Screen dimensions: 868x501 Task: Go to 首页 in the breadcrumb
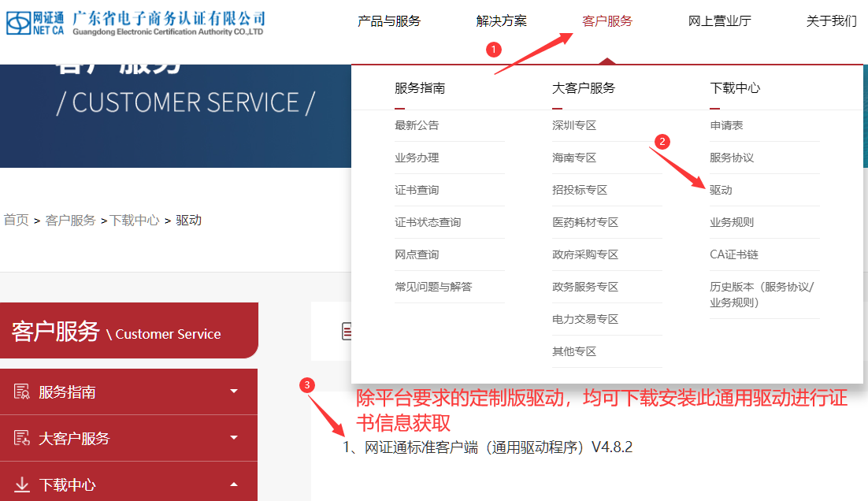17,220
